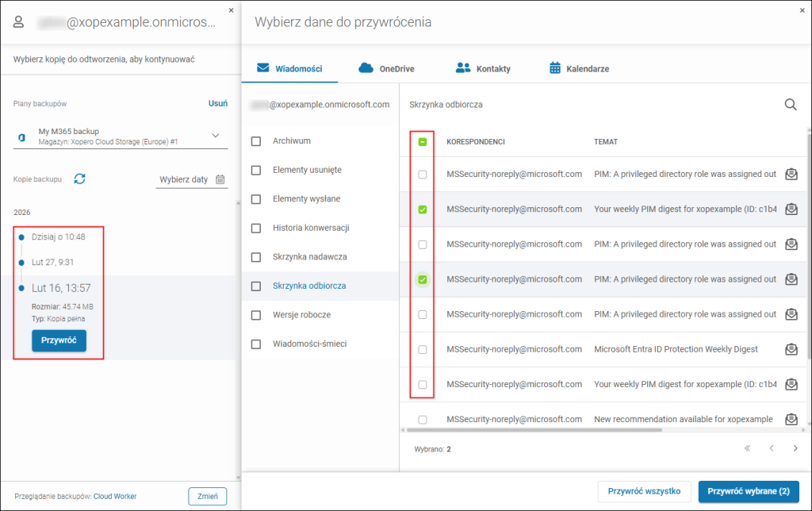Viewport: 812px width, 511px height.
Task: Jump to the first page arrow
Action: coord(747,448)
